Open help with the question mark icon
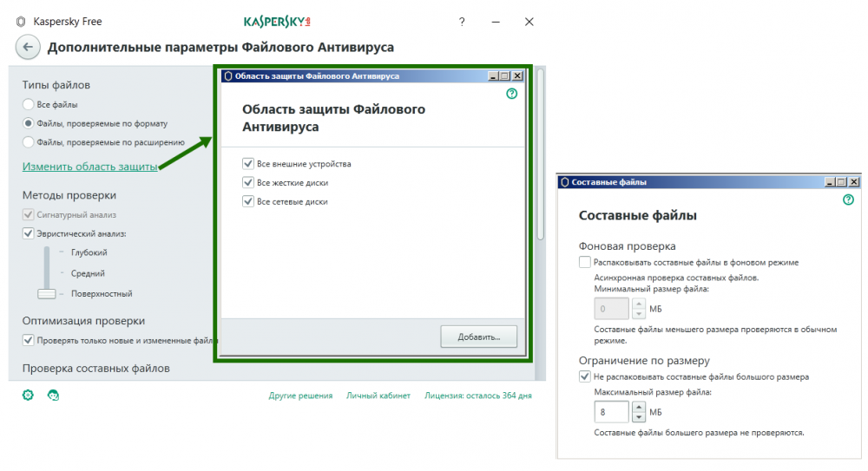Screen dimensions: 868x471 [x=462, y=22]
